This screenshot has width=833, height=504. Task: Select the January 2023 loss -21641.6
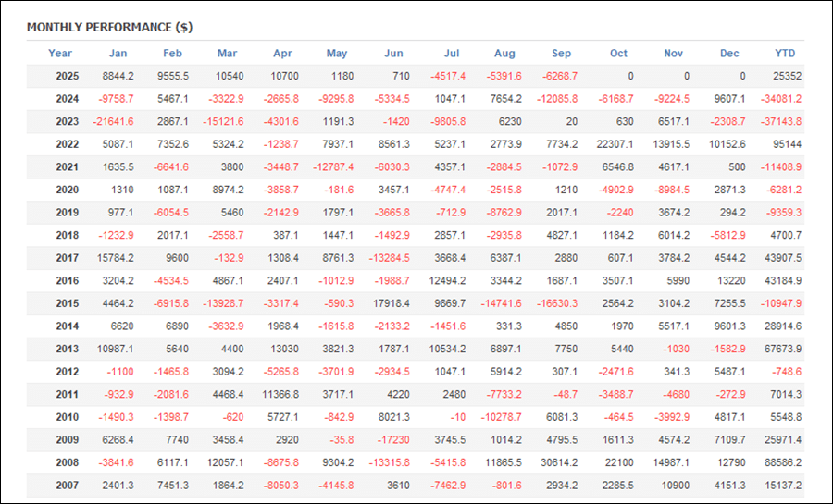click(113, 122)
